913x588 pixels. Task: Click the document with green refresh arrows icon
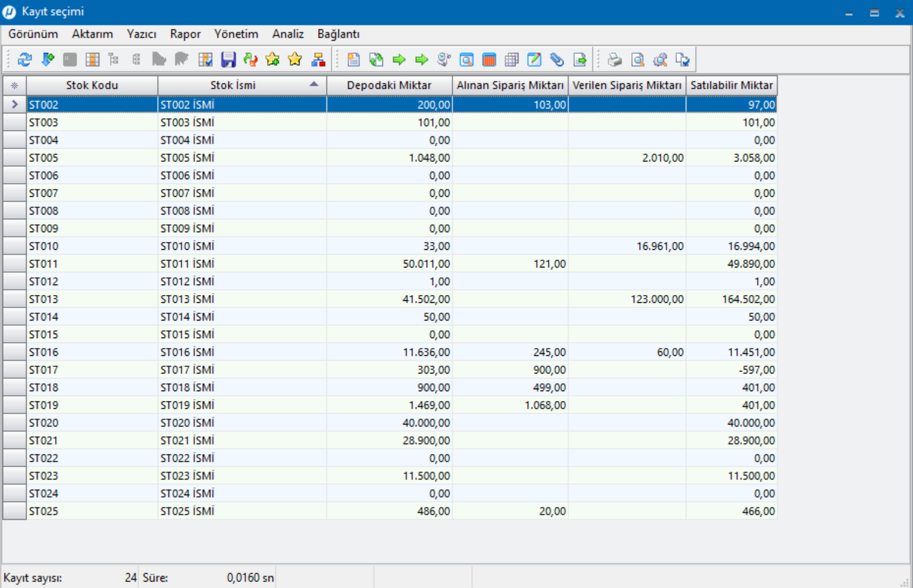376,60
